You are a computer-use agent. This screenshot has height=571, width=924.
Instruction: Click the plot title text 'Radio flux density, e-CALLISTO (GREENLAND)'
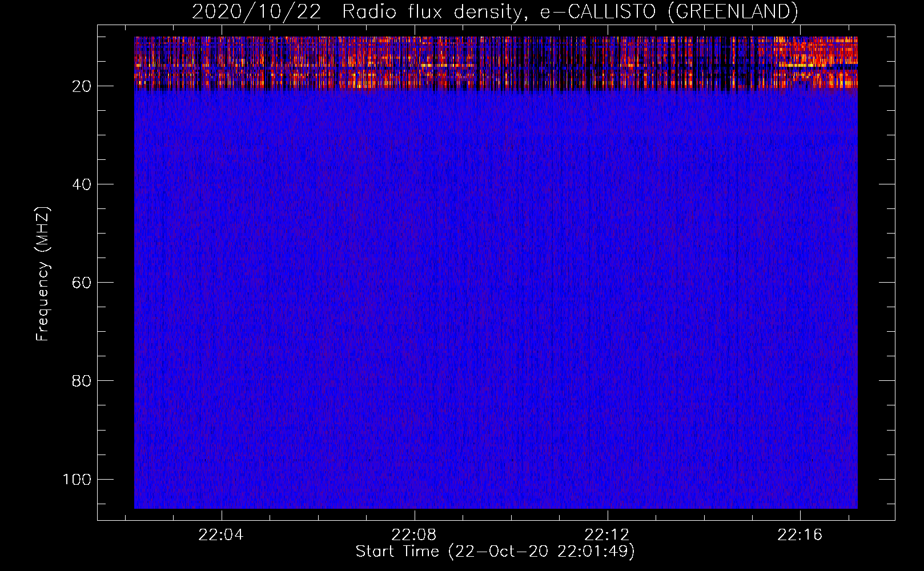point(570,11)
